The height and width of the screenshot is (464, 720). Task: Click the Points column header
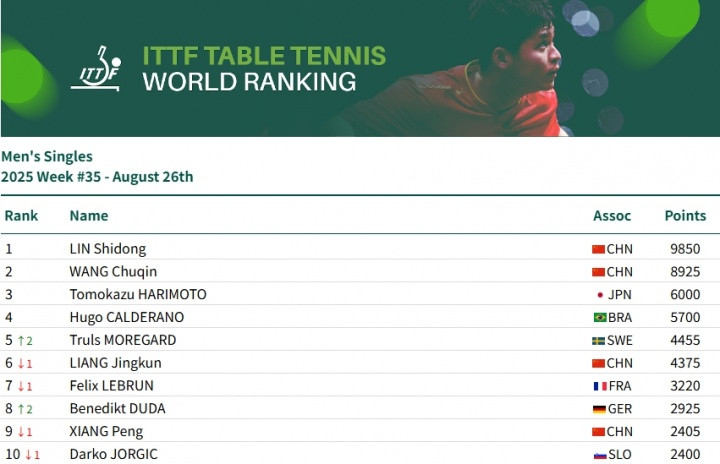(685, 216)
